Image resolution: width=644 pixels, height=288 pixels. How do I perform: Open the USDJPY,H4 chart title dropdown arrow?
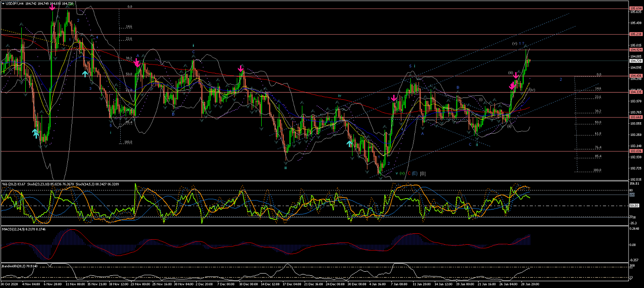pyautogui.click(x=3, y=3)
